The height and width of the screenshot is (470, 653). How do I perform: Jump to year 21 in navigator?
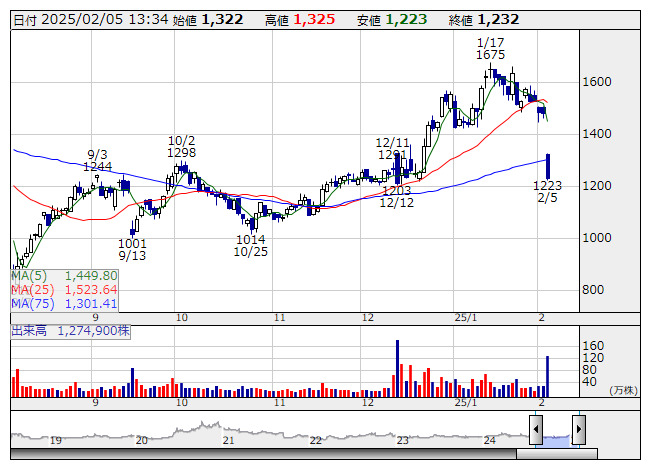click(228, 440)
